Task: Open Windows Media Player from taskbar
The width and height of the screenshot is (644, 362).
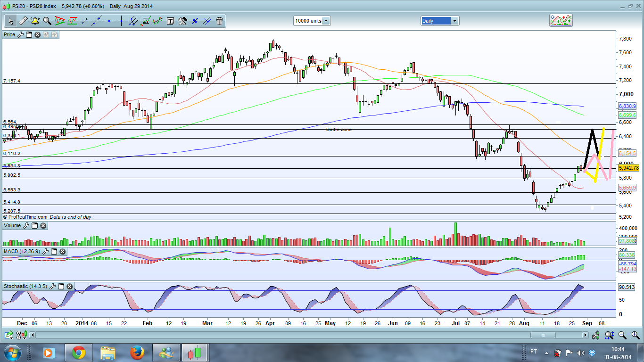Action: click(49, 353)
